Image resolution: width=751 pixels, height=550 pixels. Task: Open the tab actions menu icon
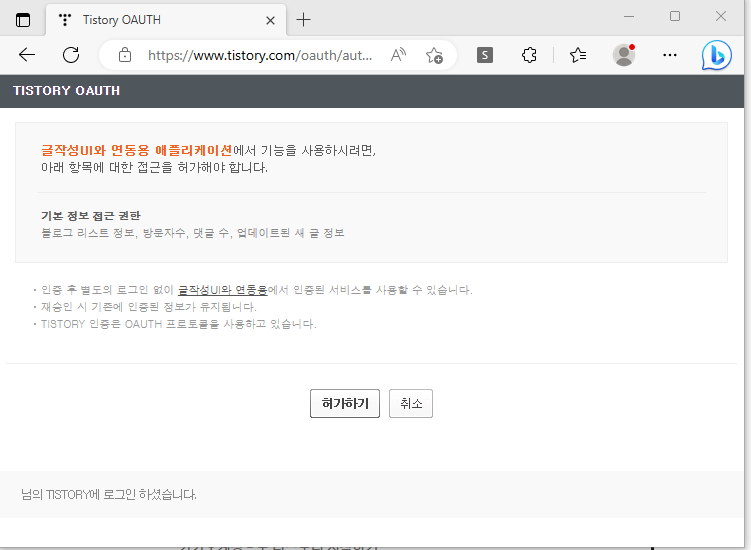pos(23,20)
